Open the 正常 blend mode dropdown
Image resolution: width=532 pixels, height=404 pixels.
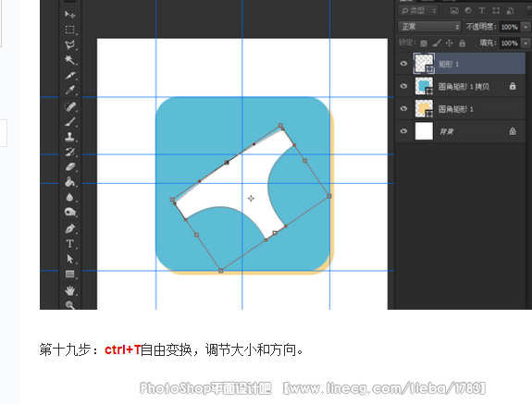pyautogui.click(x=429, y=27)
